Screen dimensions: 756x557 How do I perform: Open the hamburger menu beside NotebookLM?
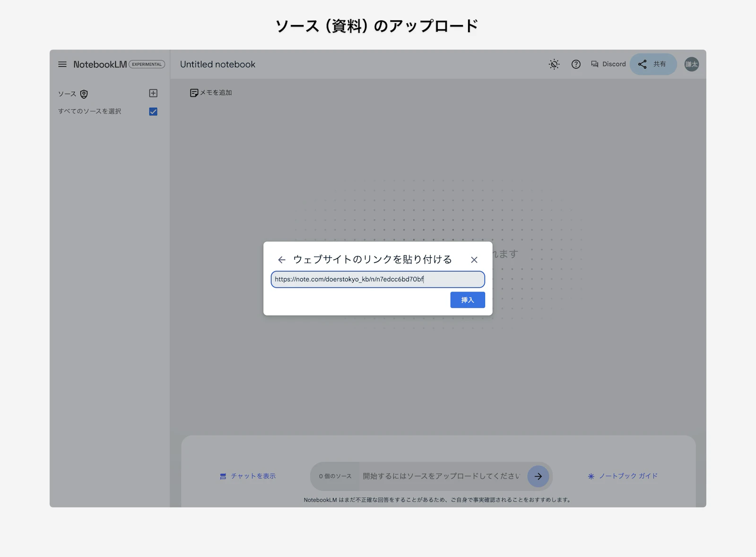click(x=62, y=64)
